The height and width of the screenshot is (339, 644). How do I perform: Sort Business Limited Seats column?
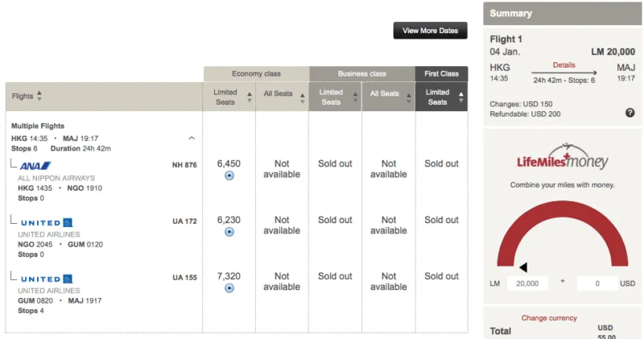click(355, 97)
